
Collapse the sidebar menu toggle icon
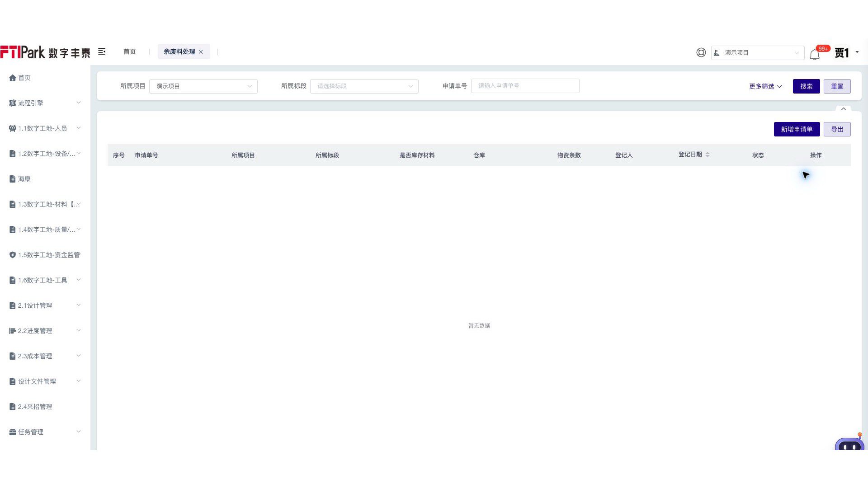coord(102,52)
